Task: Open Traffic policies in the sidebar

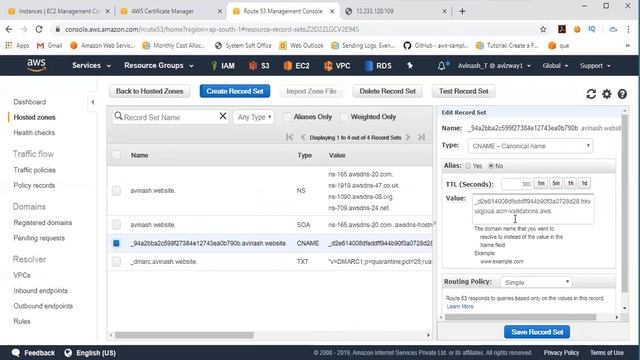Action: click(x=34, y=170)
